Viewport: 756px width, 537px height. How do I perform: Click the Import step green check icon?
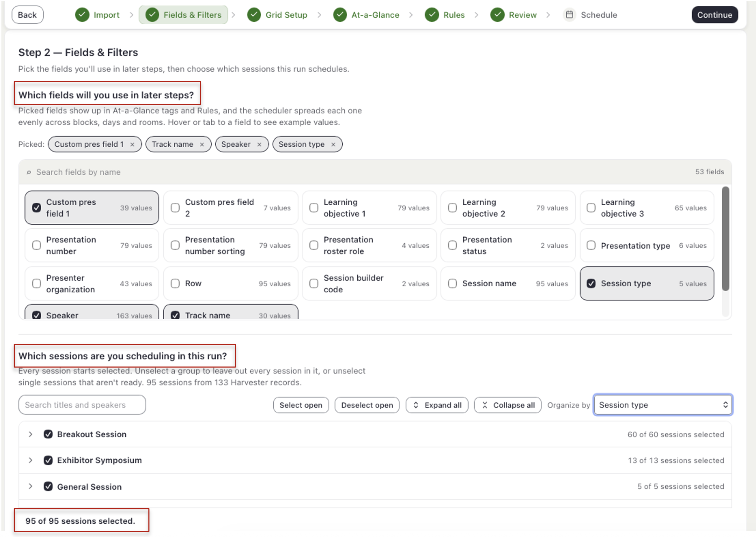(x=82, y=15)
